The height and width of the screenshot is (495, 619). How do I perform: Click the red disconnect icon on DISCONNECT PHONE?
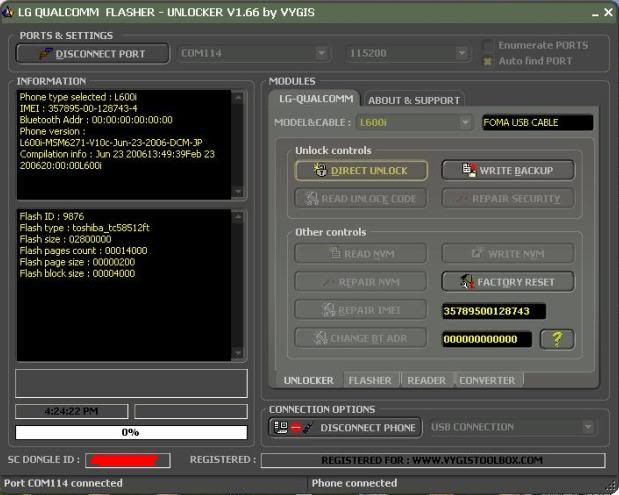[296, 428]
